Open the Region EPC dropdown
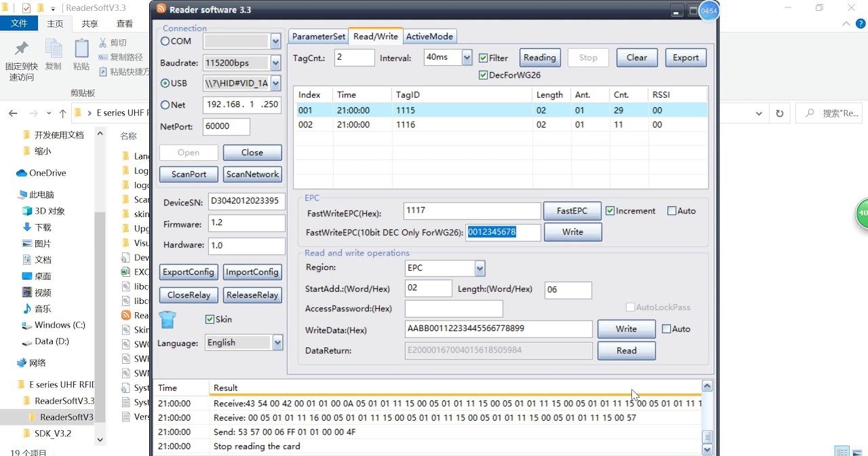The height and width of the screenshot is (456, 868). (479, 269)
